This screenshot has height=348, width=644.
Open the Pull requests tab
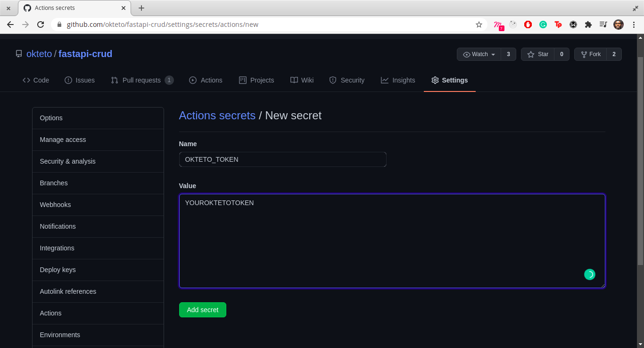point(142,80)
